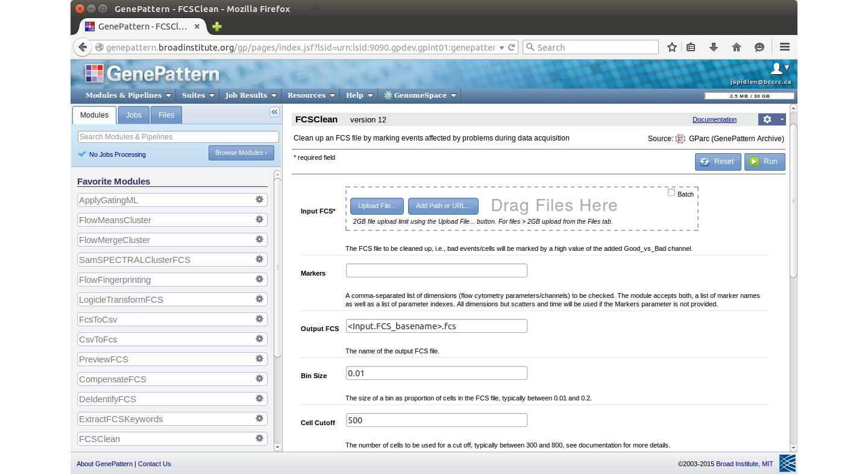Open gear menu for FCSClean module
Viewport: 868px width, 474px height.
pos(259,438)
